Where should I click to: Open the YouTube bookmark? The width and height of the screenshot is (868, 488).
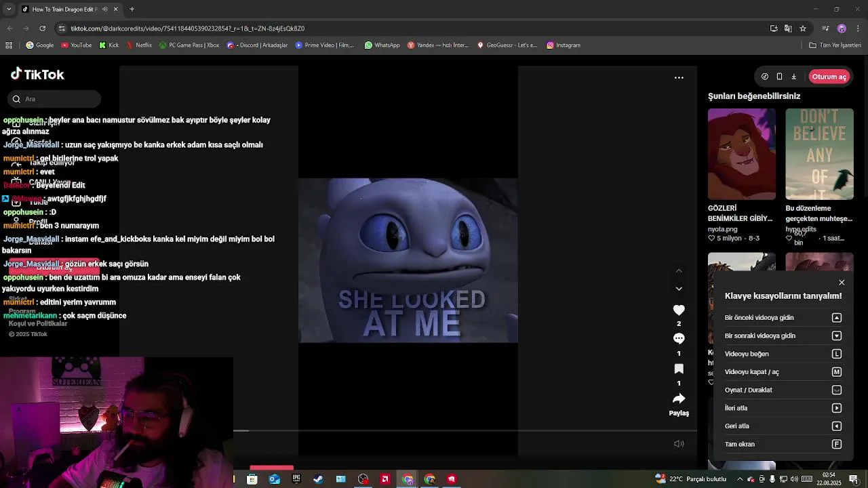(77, 45)
